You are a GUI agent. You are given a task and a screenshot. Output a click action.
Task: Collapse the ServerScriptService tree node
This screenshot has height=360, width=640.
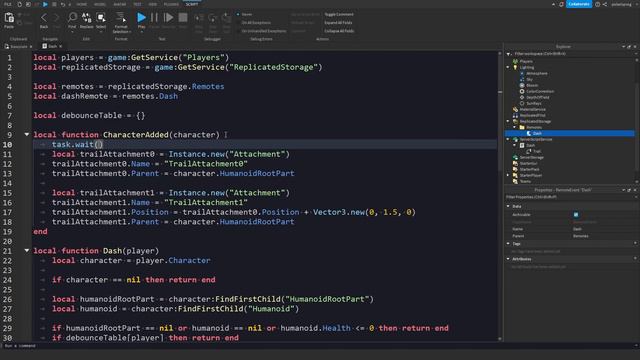[x=508, y=139]
